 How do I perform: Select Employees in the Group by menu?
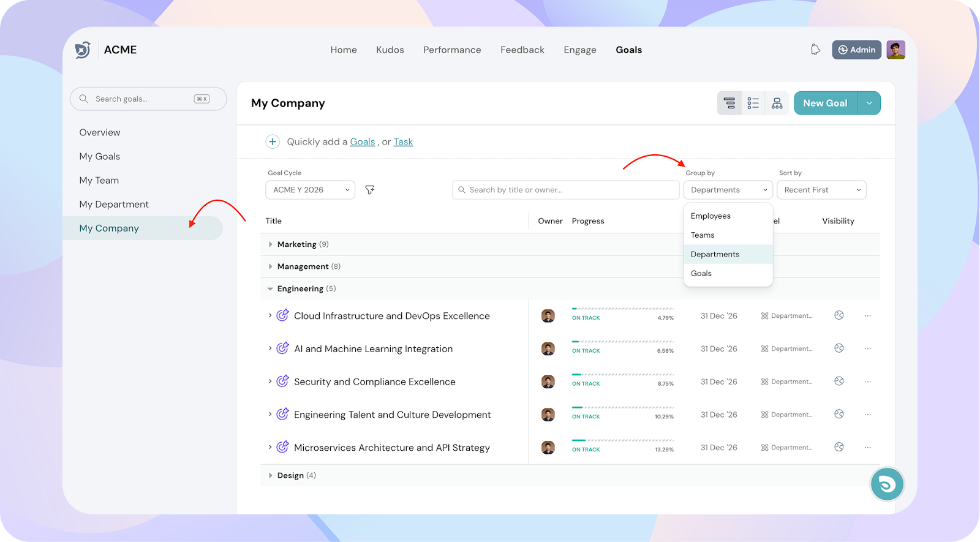[x=728, y=216]
